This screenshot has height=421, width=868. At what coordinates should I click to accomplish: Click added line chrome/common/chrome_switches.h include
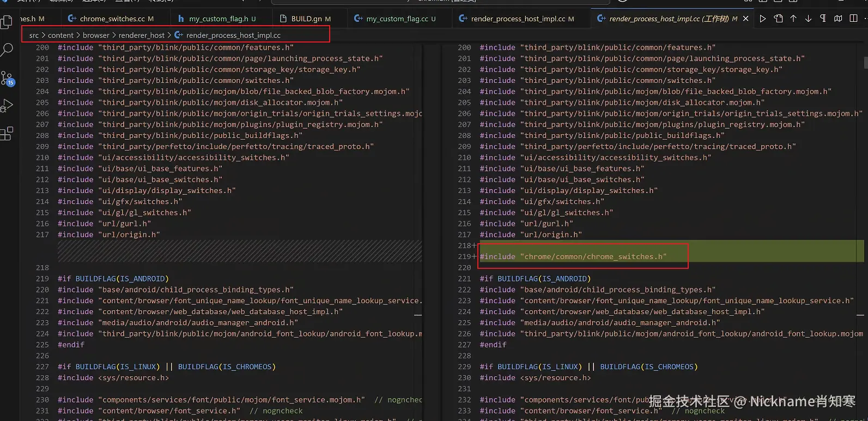pos(573,256)
